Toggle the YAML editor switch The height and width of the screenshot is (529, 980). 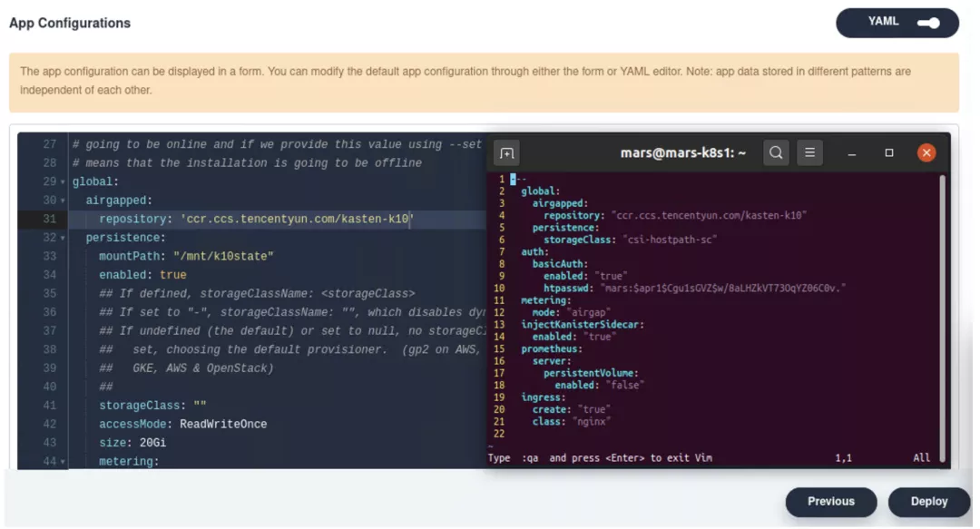tap(927, 23)
